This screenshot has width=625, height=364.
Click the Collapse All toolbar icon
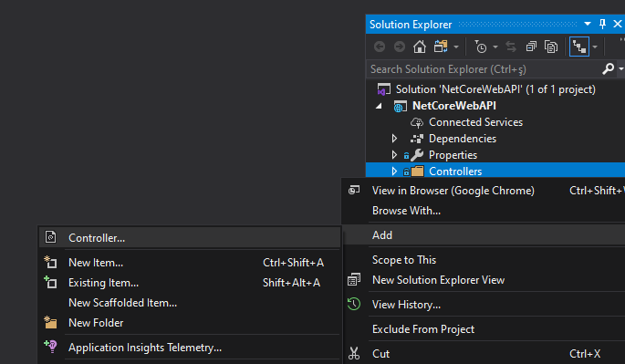click(x=531, y=47)
